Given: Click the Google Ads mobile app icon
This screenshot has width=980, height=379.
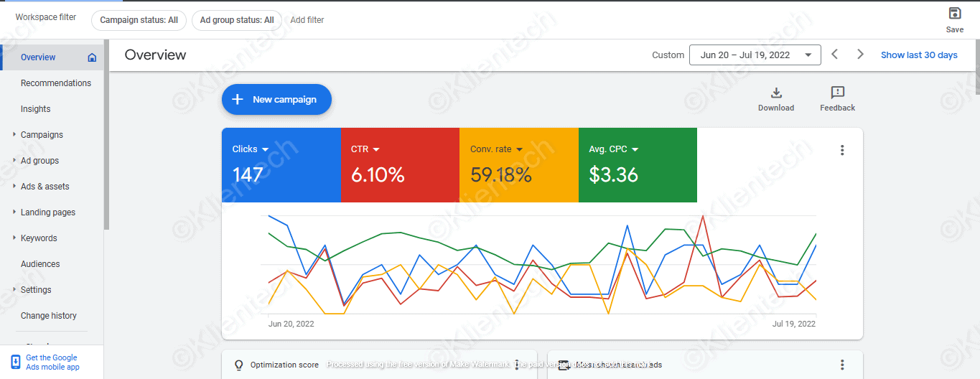Looking at the screenshot, I should (15, 362).
